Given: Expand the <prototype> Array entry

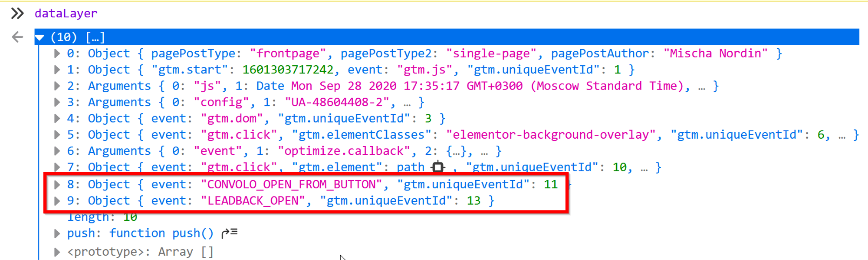Looking at the screenshot, I should (x=57, y=252).
